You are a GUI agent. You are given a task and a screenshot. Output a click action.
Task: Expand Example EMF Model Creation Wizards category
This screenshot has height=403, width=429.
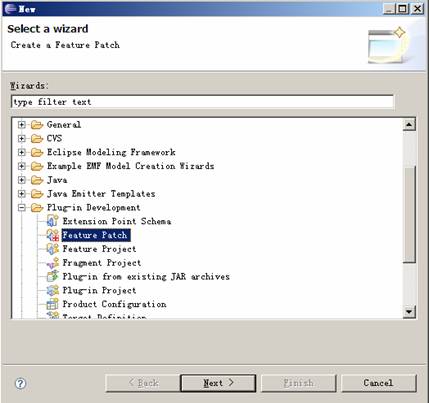pos(22,166)
